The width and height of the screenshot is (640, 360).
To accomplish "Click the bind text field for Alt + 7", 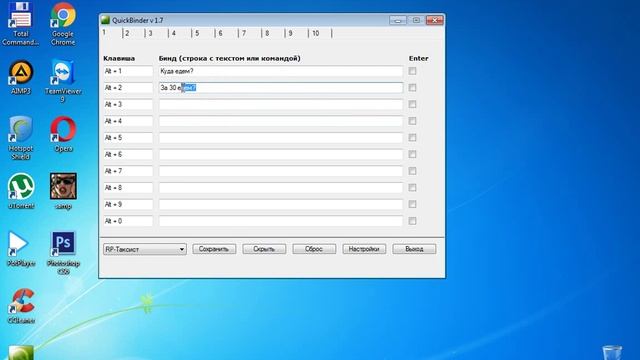I will [281, 171].
